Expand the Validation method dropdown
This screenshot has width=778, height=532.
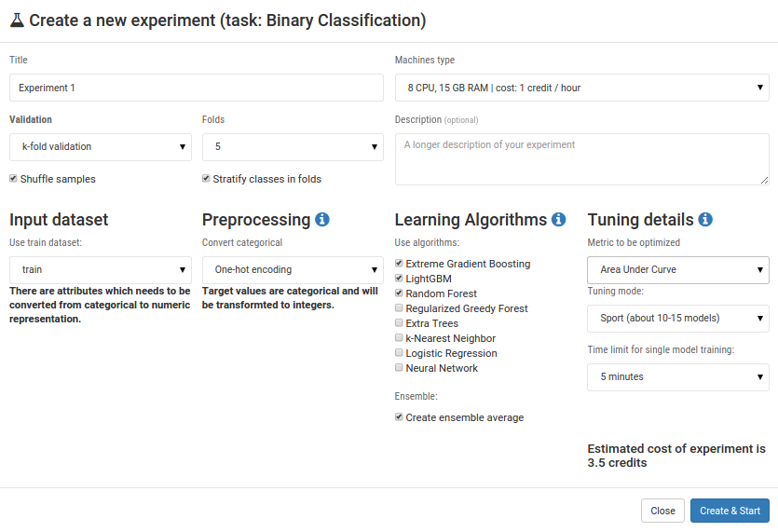(x=101, y=146)
